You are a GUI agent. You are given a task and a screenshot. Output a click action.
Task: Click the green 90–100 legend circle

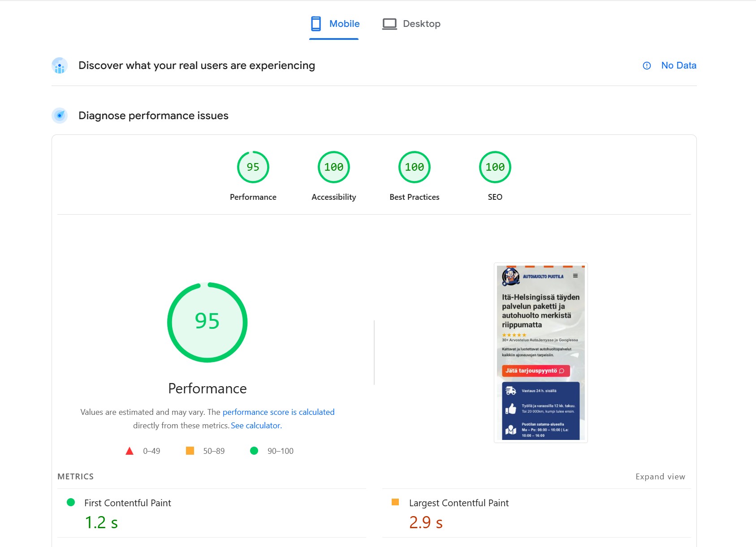click(254, 451)
